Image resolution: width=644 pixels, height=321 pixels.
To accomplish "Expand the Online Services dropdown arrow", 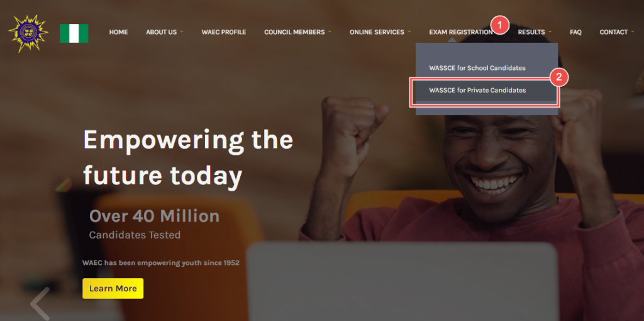I will tap(409, 31).
